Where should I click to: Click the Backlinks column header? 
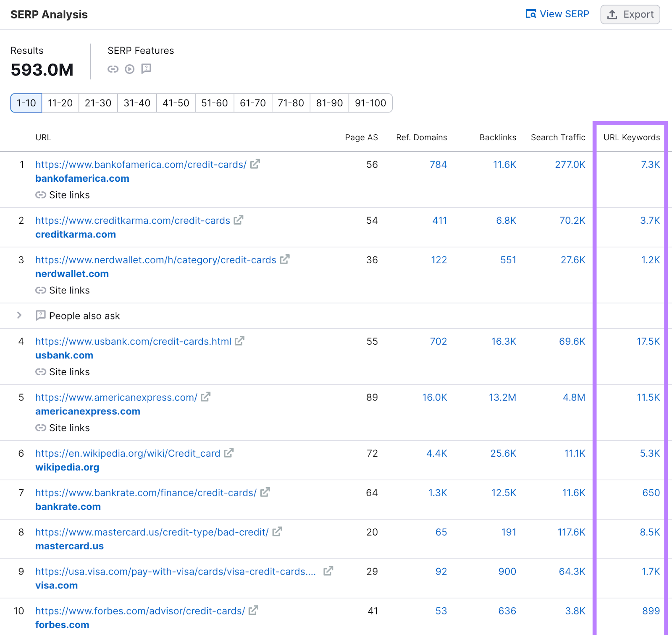498,137
